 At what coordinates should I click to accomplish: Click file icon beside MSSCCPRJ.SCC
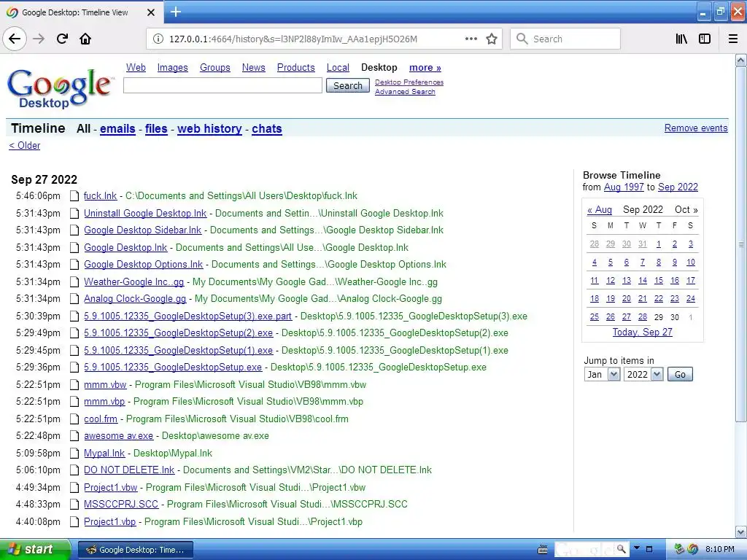pos(74,505)
